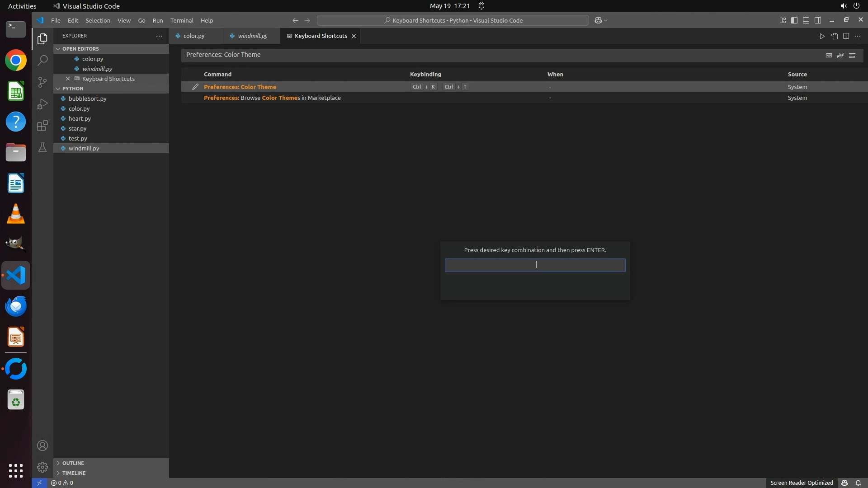
Task: Open Testing flask icon in activity bar
Action: point(42,147)
